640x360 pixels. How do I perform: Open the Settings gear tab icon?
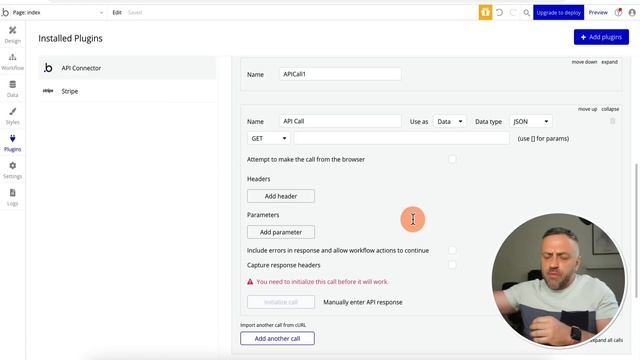(x=13, y=166)
